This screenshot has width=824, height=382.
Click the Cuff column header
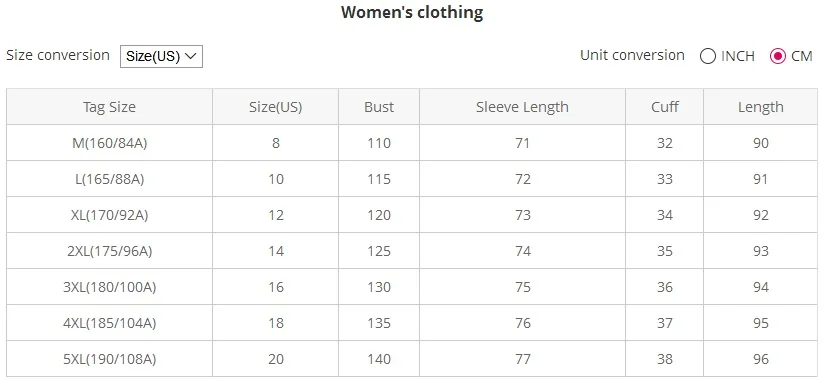[x=664, y=107]
